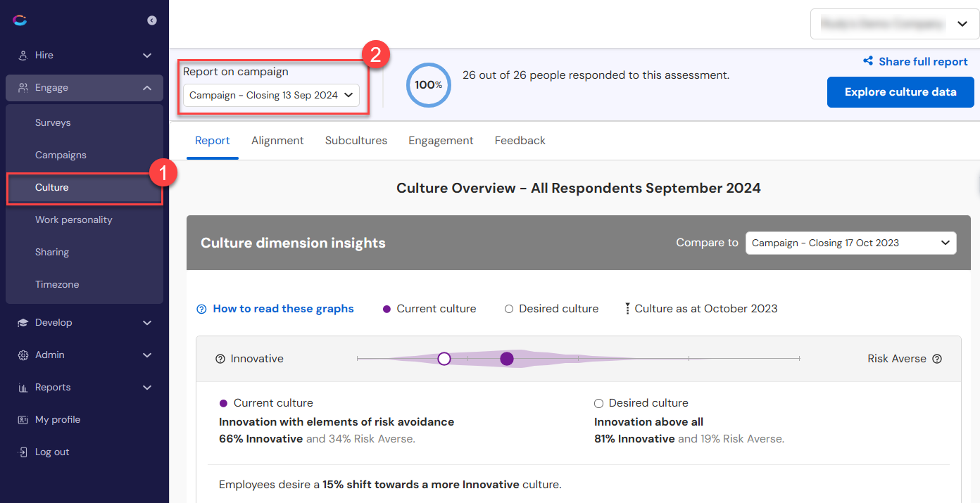Click the dotted Culture as at October 2023 marker icon
The image size is (980, 503).
(627, 309)
